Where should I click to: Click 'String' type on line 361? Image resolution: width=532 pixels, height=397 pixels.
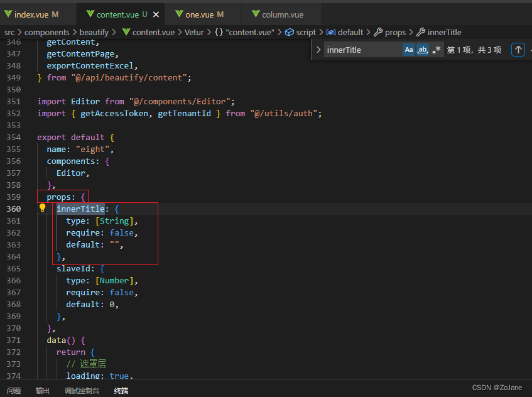(x=114, y=221)
